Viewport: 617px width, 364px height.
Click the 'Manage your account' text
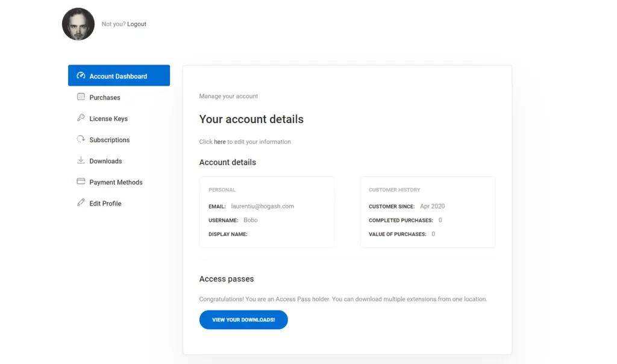(228, 96)
